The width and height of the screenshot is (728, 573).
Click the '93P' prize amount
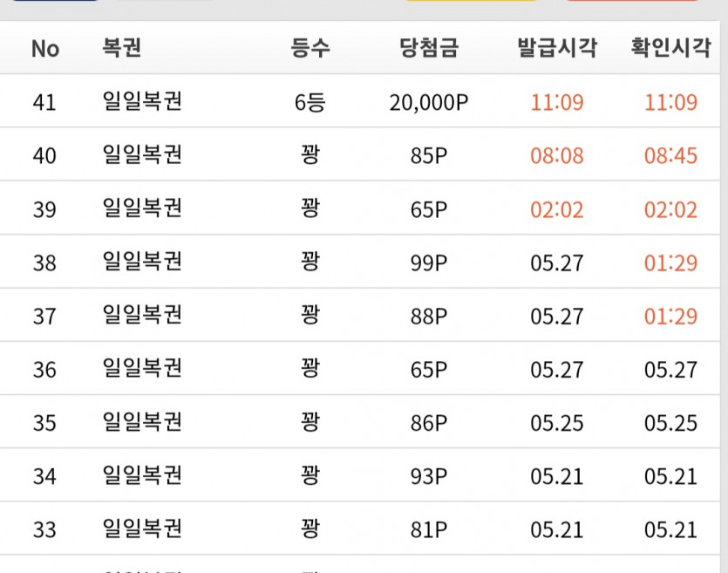[429, 476]
